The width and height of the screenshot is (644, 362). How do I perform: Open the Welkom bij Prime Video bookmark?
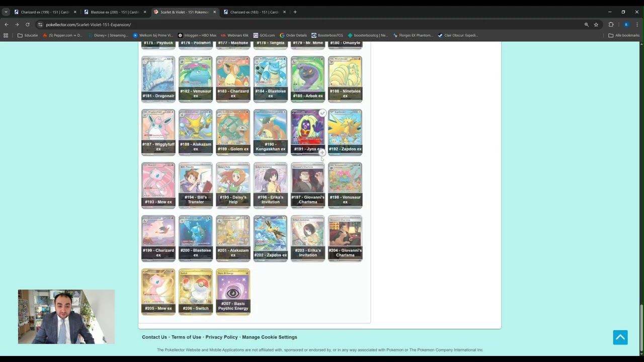click(x=153, y=35)
